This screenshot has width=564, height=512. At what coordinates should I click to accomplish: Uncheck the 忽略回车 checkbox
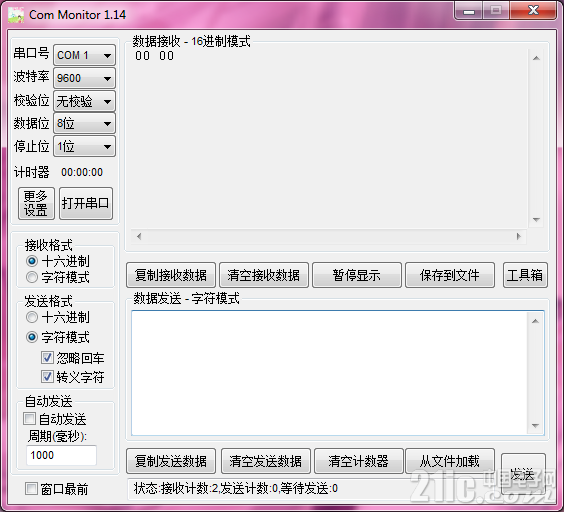47,358
